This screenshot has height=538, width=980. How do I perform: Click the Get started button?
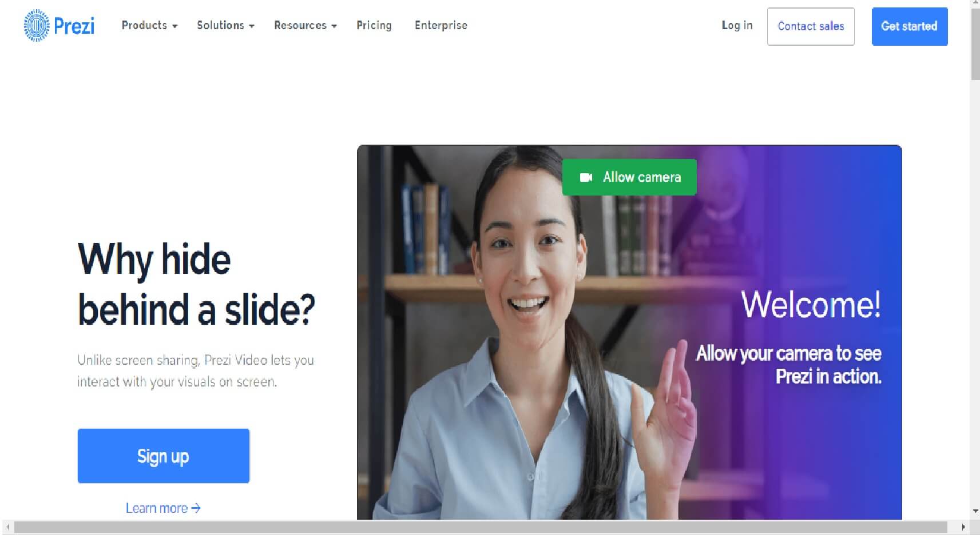click(910, 26)
